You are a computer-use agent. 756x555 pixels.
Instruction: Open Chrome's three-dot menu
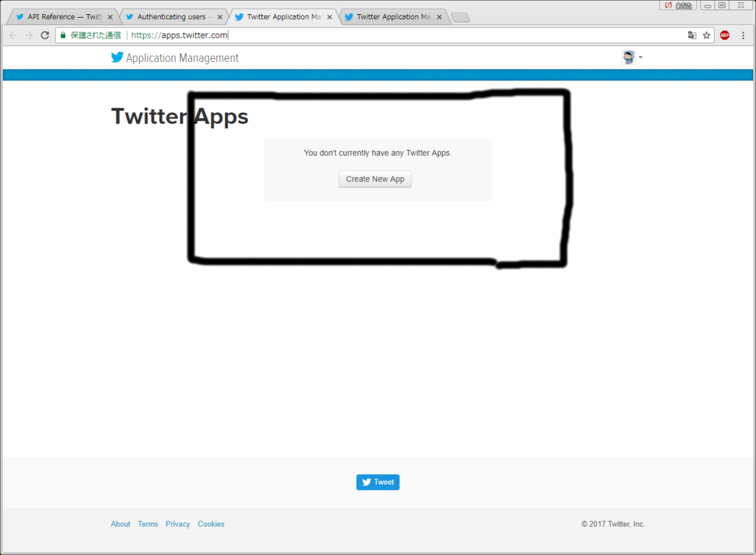pos(743,35)
